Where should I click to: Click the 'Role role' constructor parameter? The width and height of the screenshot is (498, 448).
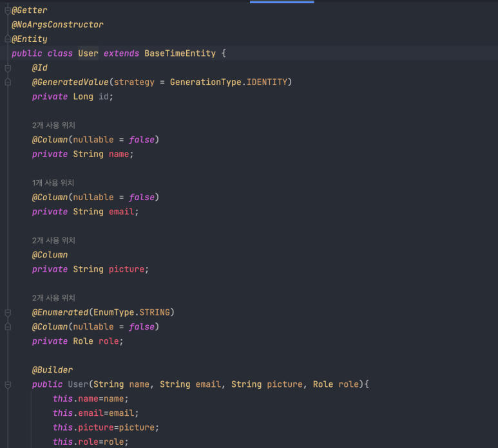pos(336,384)
